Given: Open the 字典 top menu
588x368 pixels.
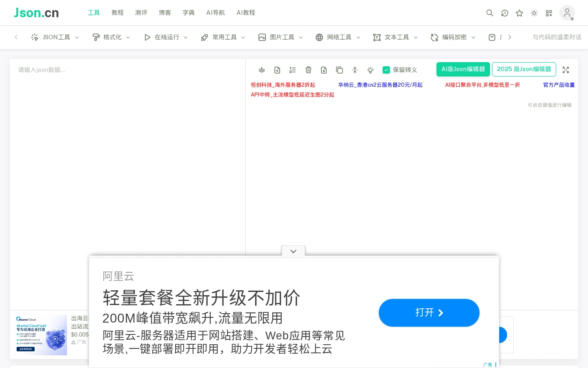Looking at the screenshot, I should tap(189, 13).
